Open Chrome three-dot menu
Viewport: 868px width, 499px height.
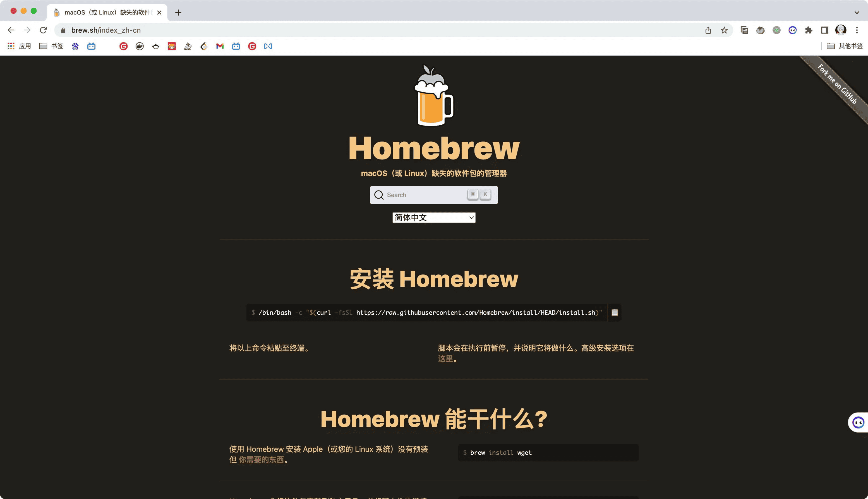tap(857, 30)
